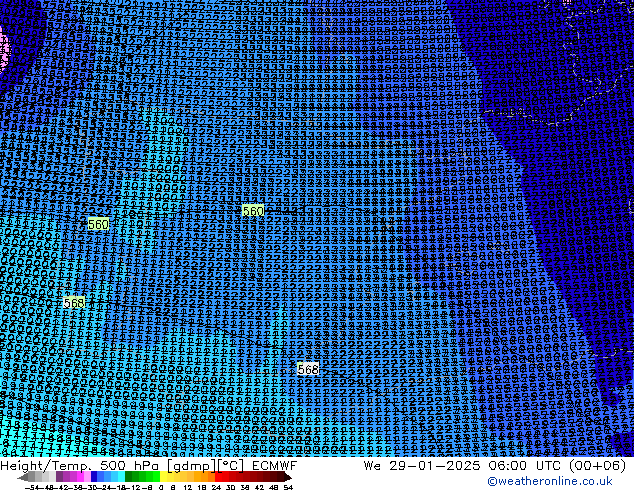Click the 29-01-2025 forecast date

tap(435, 466)
